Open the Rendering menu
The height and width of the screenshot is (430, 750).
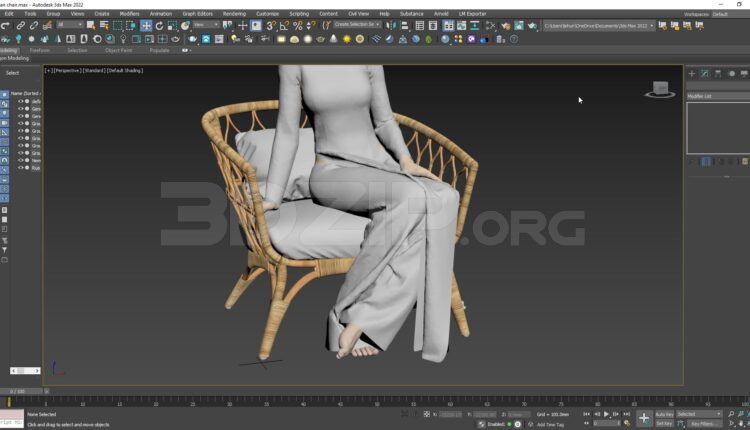[234, 14]
